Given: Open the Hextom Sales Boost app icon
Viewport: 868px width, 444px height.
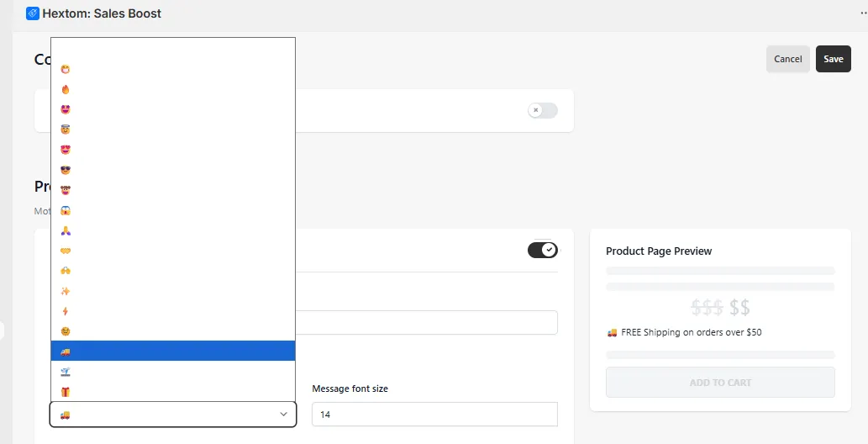Looking at the screenshot, I should point(33,13).
